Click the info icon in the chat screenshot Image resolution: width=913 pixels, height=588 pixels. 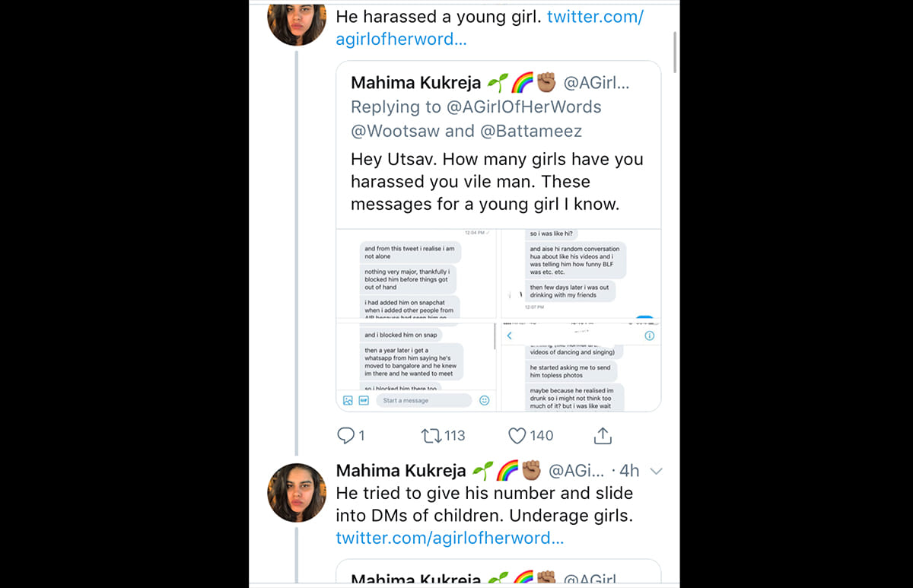coord(649,335)
